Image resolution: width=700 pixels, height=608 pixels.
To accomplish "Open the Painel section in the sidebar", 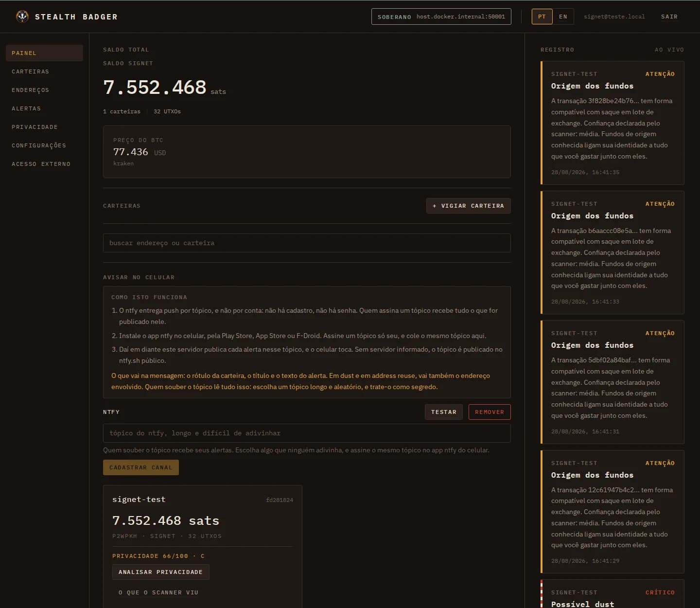I will 44,53.
